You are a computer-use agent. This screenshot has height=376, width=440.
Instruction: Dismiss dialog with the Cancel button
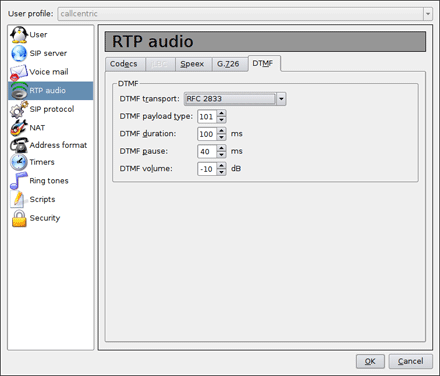(411, 361)
